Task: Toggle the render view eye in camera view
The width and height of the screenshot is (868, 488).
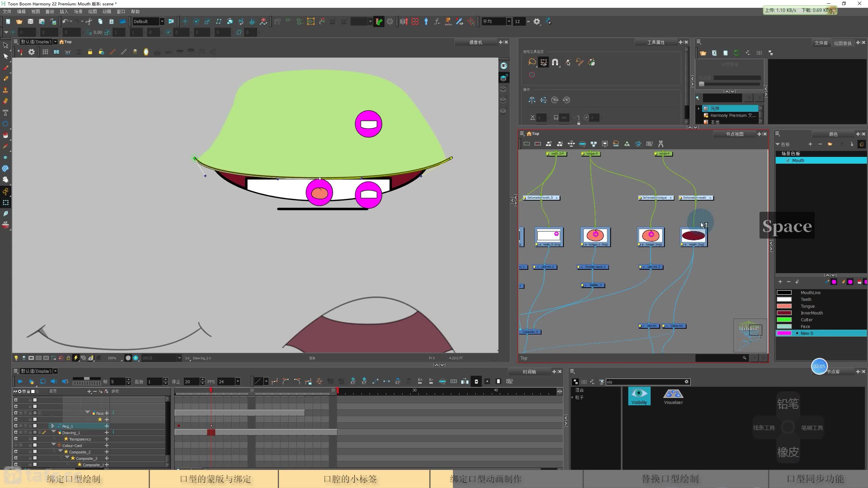Action: point(504,66)
